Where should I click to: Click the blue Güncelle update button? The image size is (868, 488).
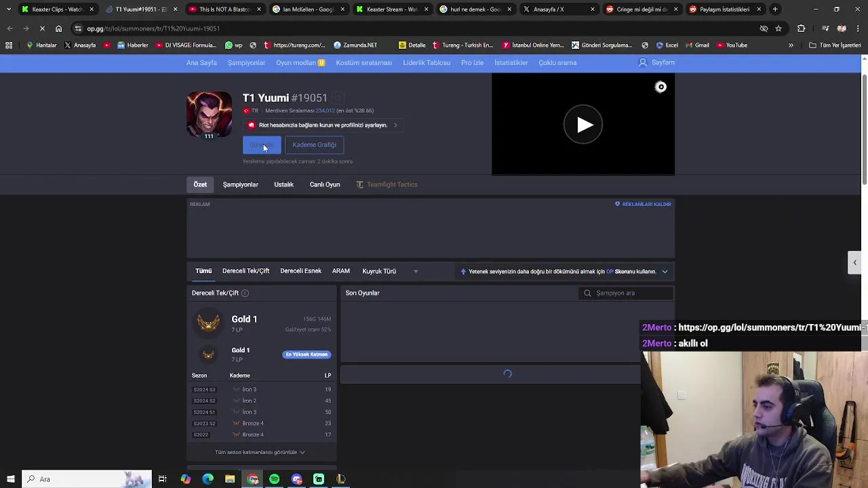pos(262,145)
